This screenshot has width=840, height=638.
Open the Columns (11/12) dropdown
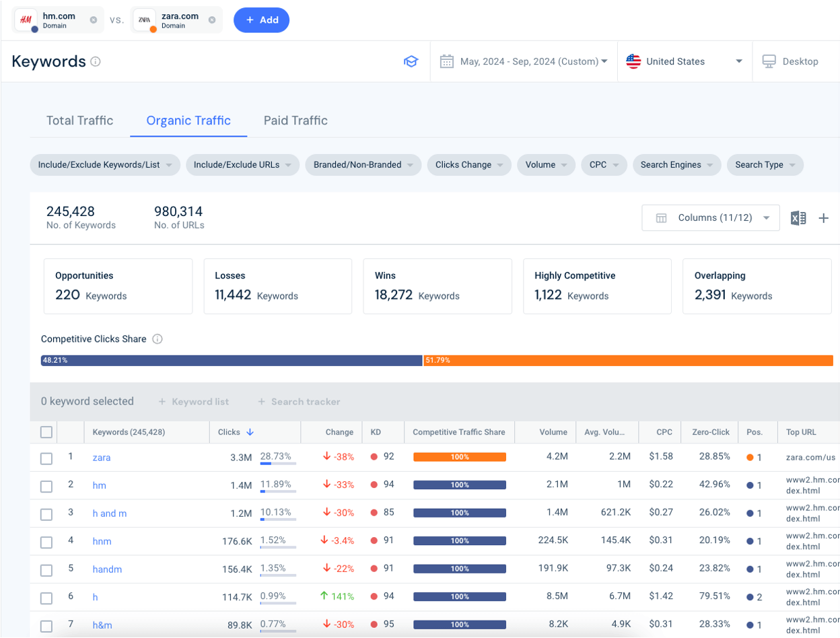pos(710,217)
